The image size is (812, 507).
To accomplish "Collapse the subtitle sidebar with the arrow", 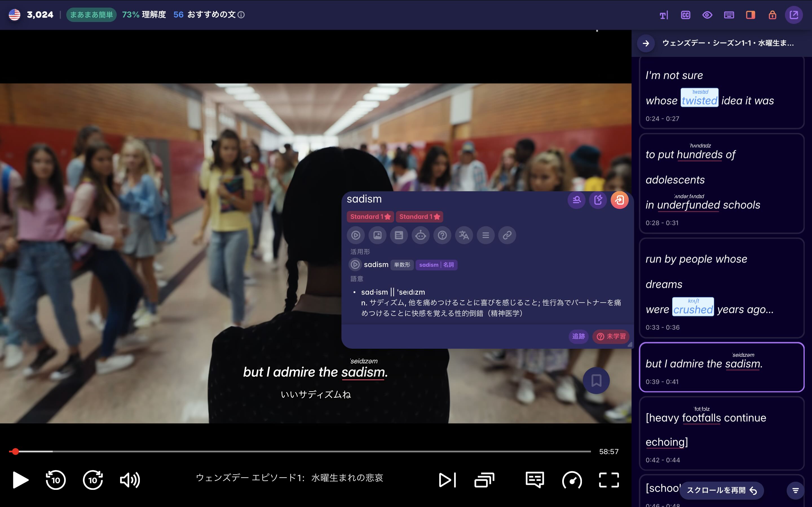I will coord(646,43).
